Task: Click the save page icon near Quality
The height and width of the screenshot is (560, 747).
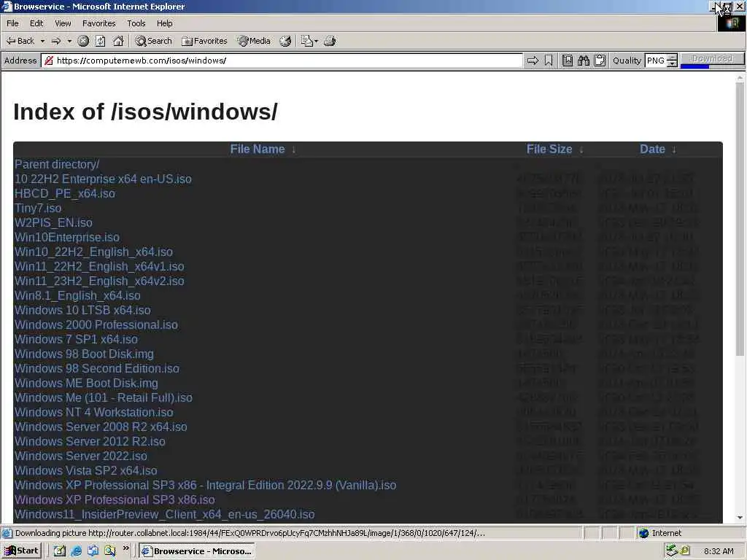Action: coord(568,61)
